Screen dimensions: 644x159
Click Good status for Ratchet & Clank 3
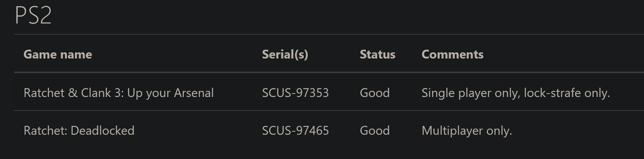374,93
